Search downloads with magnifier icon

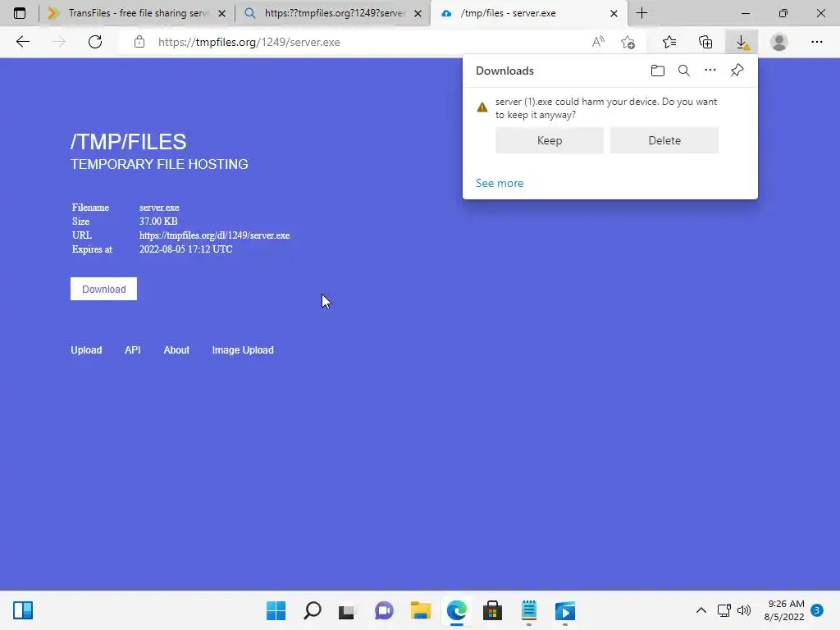click(683, 71)
